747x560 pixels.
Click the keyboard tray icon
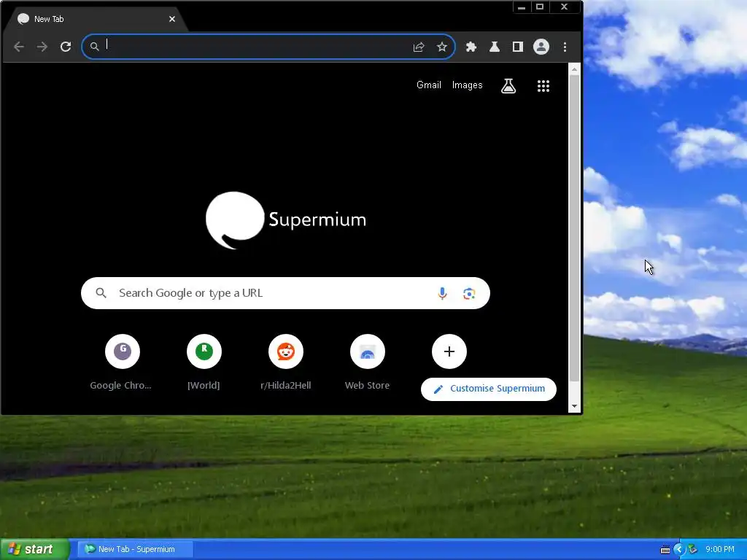(x=665, y=550)
